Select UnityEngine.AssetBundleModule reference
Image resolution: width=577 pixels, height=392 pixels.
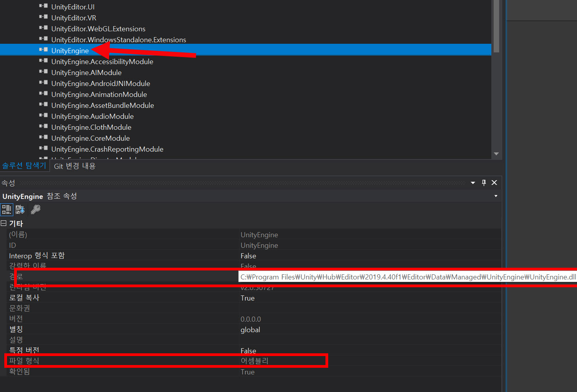click(x=102, y=105)
